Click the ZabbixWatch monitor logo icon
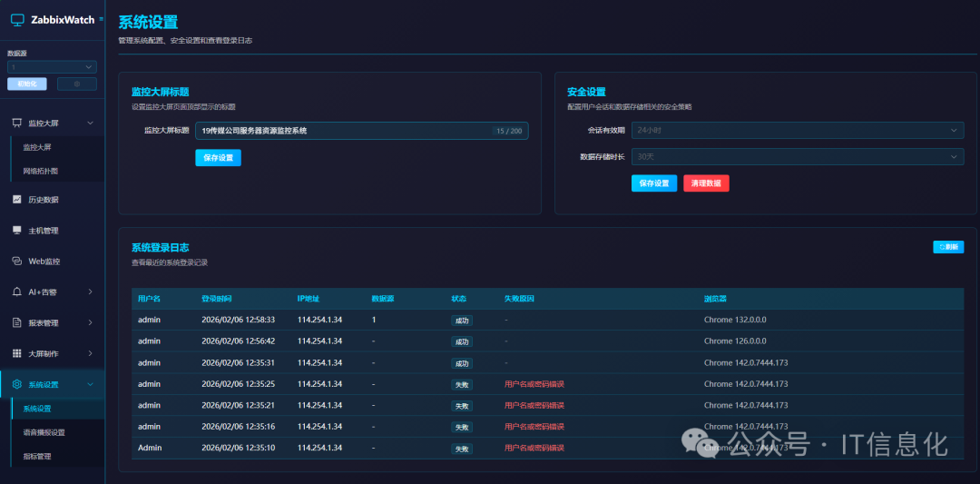This screenshot has width=980, height=484. click(x=17, y=19)
